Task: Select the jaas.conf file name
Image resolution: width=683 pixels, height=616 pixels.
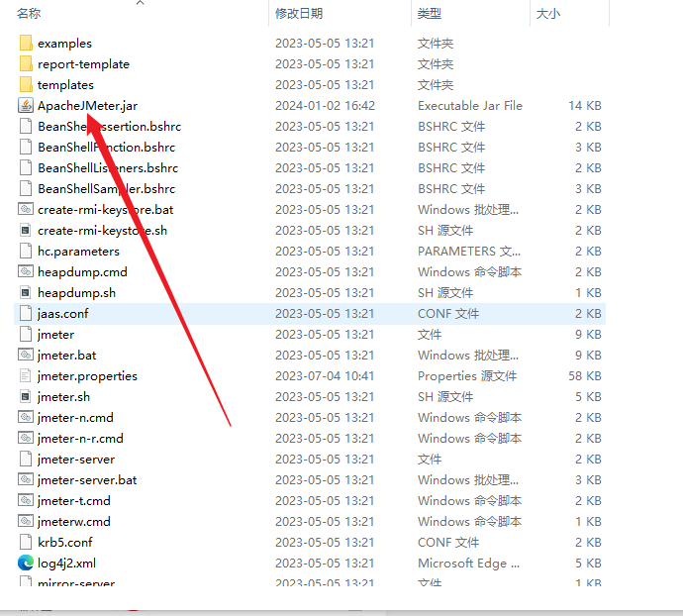Action: 62,314
